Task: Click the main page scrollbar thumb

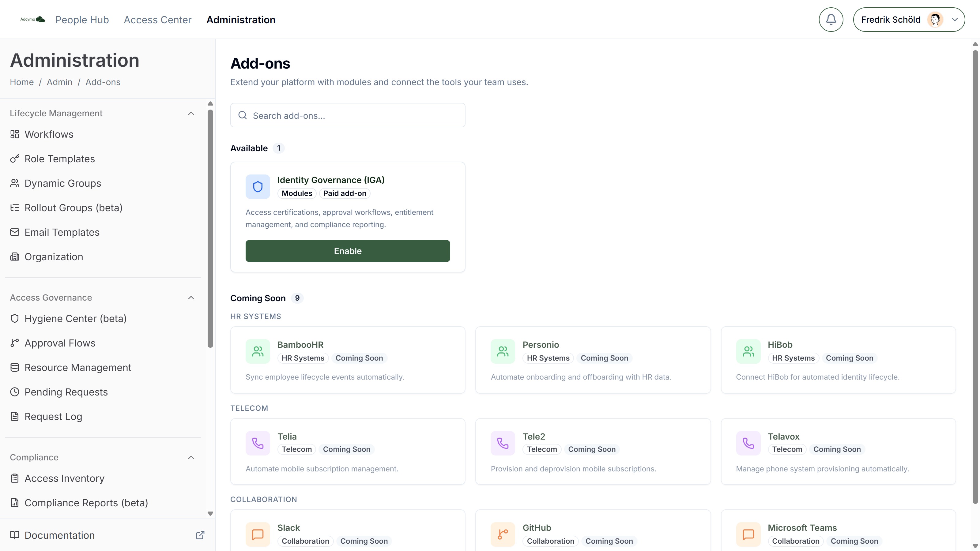Action: (975, 277)
